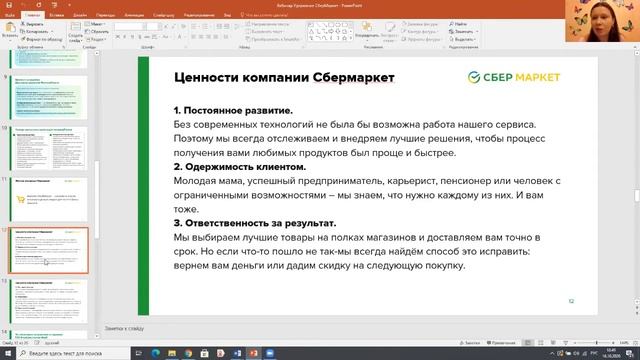The width and height of the screenshot is (640, 360).
Task: Click heading 2. Одержимость клиентом
Action: [x=240, y=167]
